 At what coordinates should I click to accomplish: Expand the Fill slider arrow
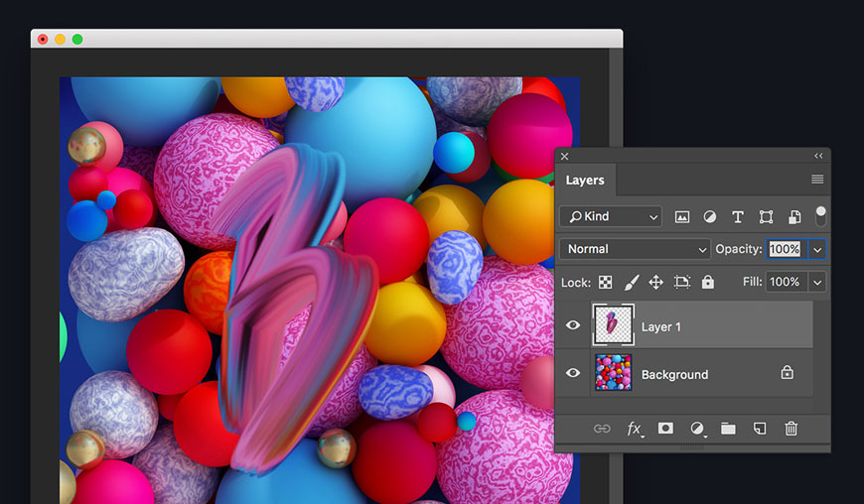pyautogui.click(x=817, y=283)
